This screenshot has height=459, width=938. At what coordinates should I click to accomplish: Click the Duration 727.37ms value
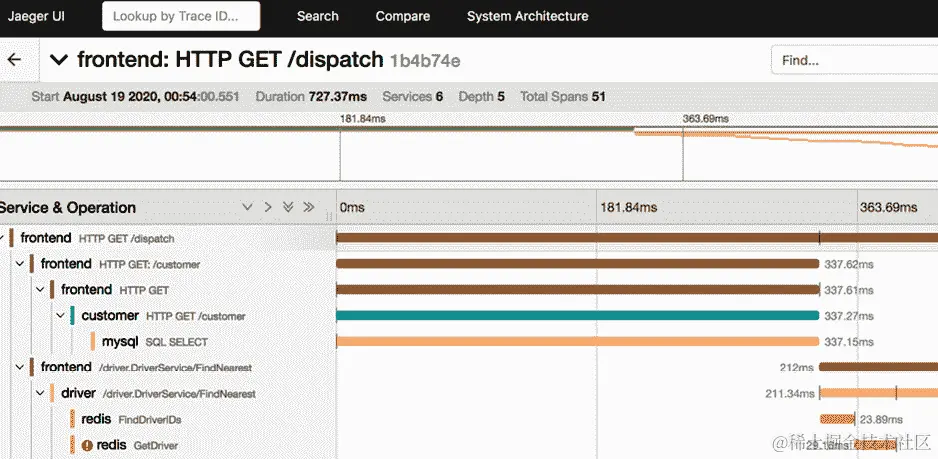click(x=337, y=96)
